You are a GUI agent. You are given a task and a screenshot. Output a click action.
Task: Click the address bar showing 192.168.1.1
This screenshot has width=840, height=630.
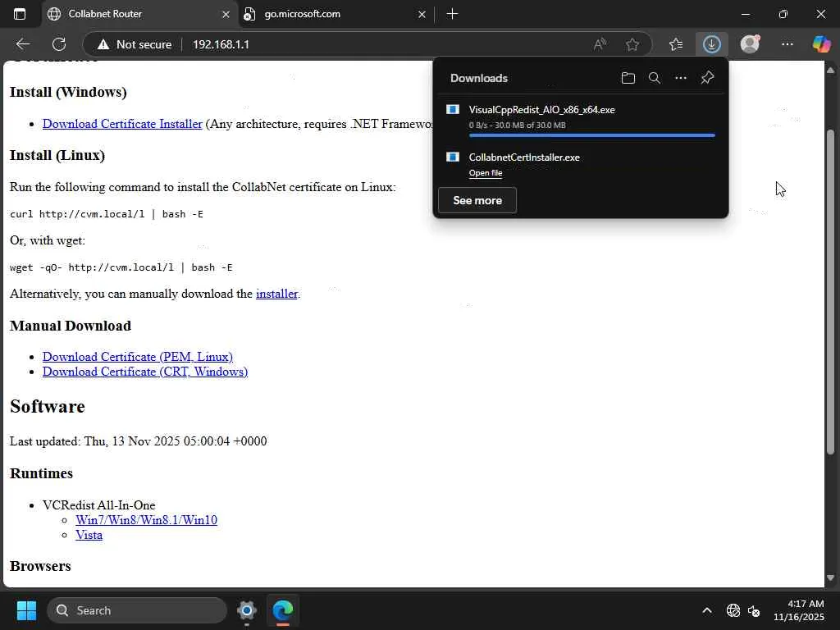[x=221, y=44]
